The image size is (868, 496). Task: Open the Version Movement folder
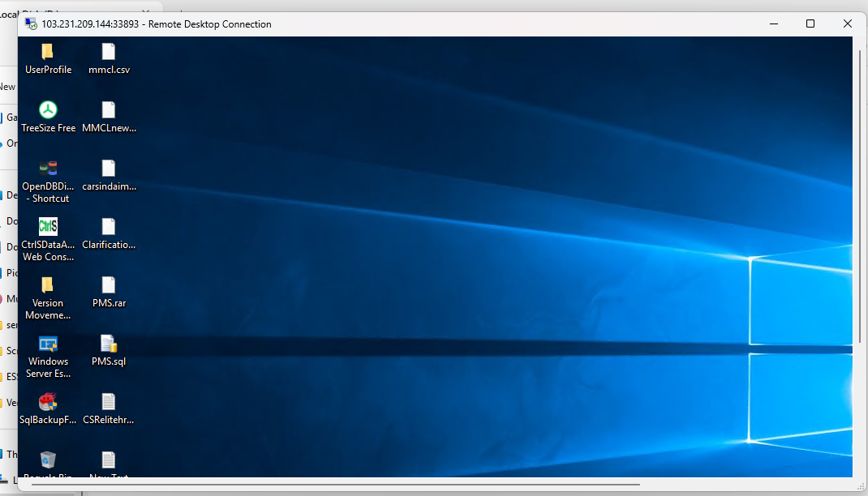(48, 285)
